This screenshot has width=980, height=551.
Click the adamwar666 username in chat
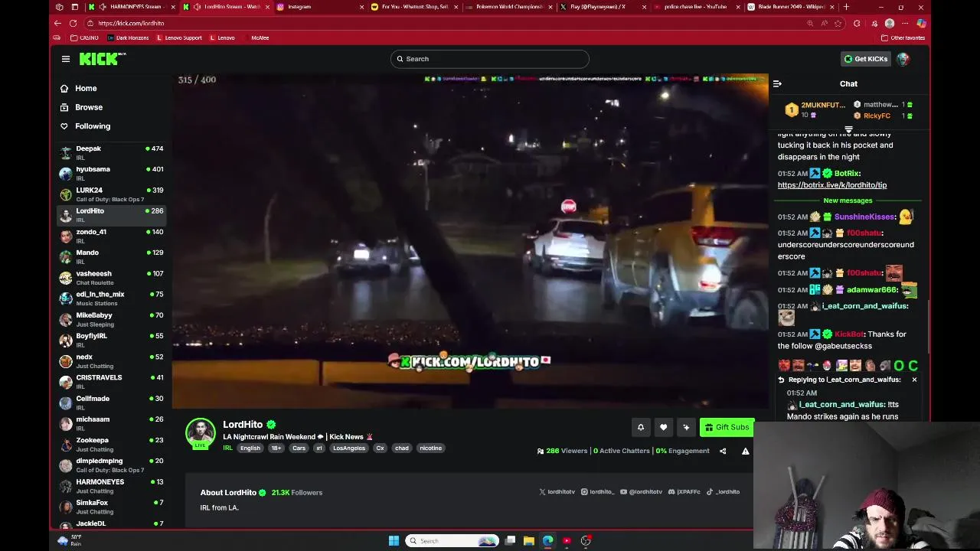[872, 290]
